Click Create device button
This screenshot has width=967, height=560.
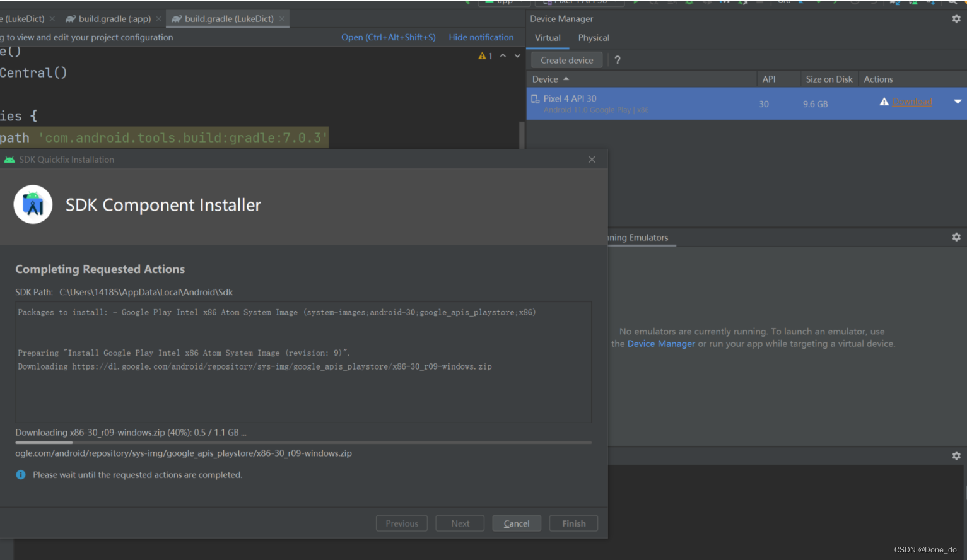coord(567,60)
